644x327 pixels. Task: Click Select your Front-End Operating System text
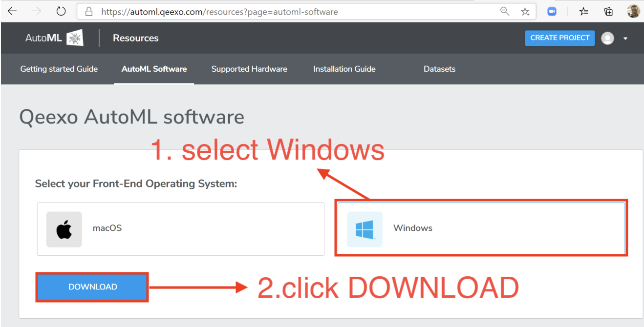(136, 184)
